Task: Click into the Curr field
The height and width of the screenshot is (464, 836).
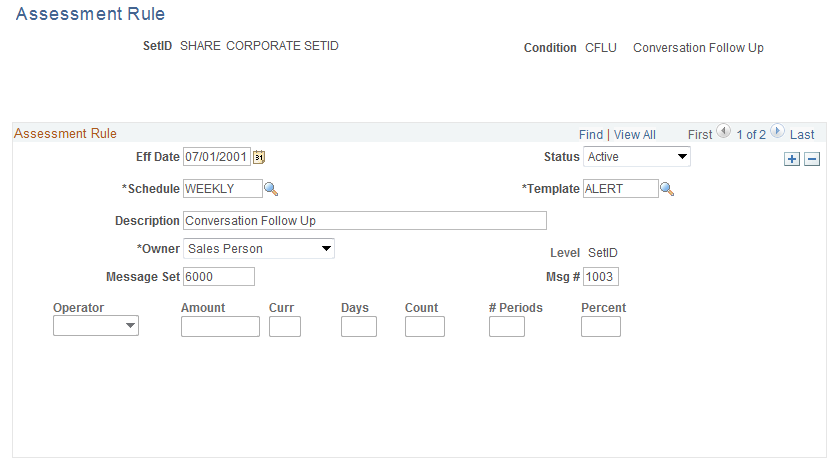Action: pyautogui.click(x=285, y=326)
